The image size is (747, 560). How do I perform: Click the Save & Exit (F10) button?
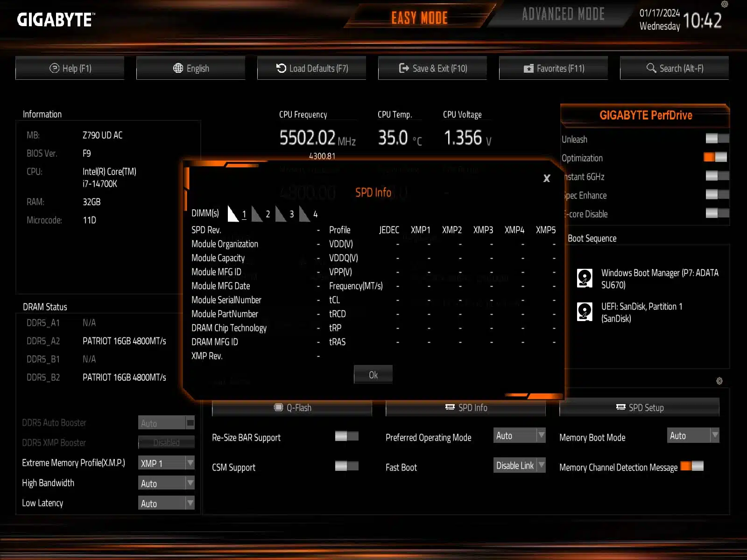click(433, 68)
